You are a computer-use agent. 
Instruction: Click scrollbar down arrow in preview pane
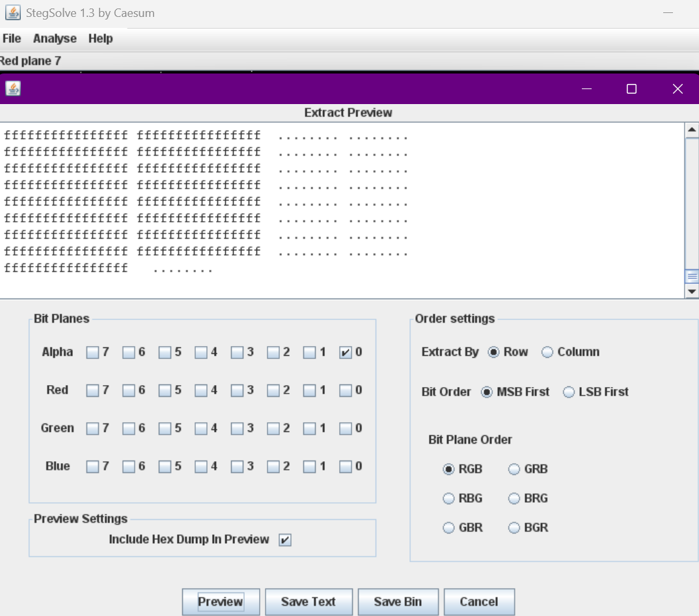click(692, 292)
